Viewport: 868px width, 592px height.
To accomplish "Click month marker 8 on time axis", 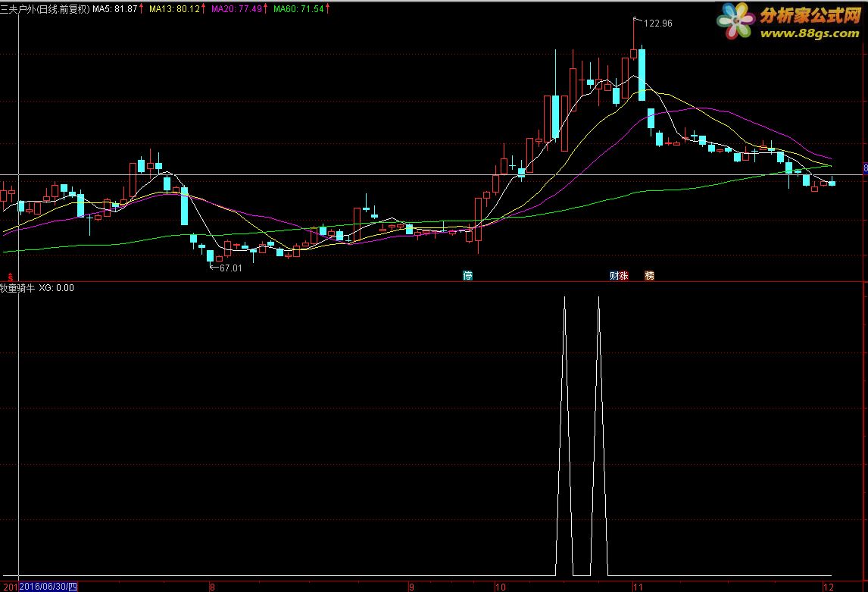I will click(x=212, y=587).
